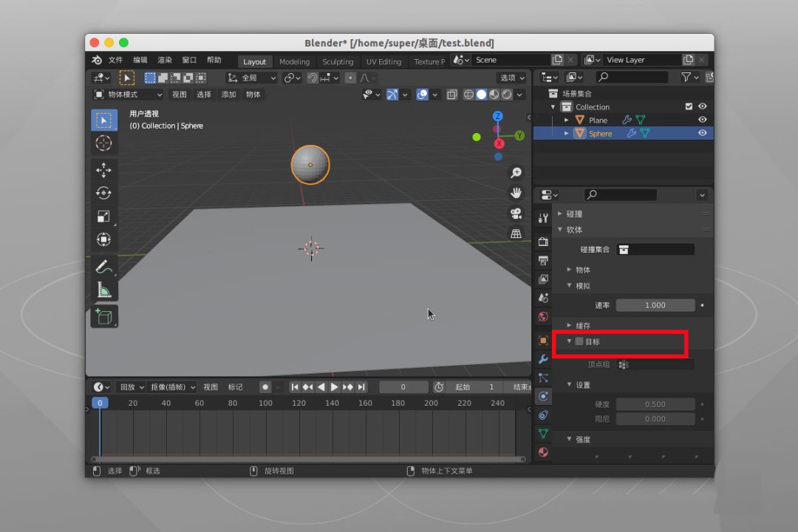Expand the 缓存 section
798x532 pixels.
click(x=582, y=325)
